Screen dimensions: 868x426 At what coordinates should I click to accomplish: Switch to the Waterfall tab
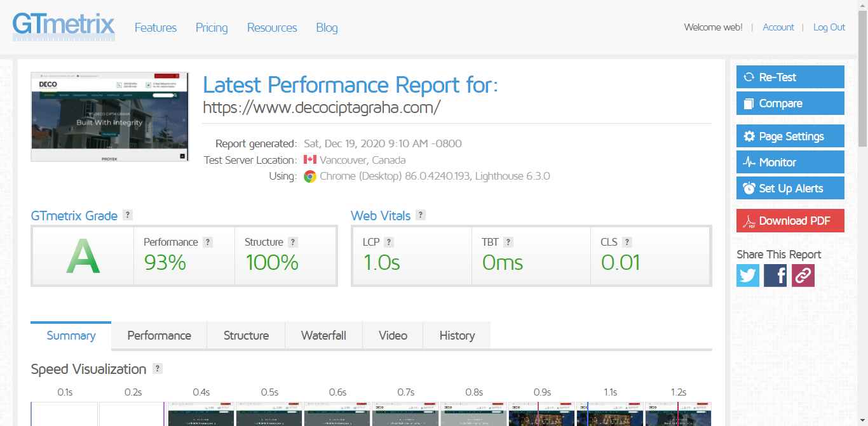(323, 335)
